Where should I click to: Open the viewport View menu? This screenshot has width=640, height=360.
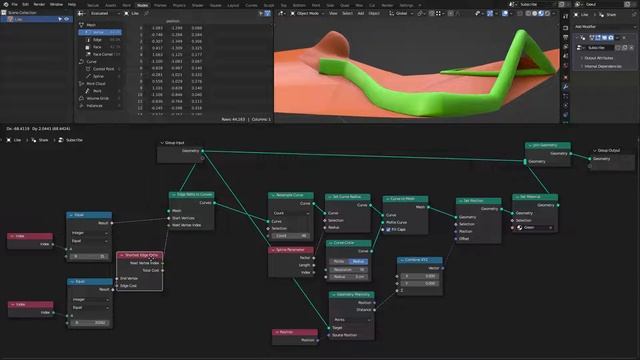(x=333, y=13)
